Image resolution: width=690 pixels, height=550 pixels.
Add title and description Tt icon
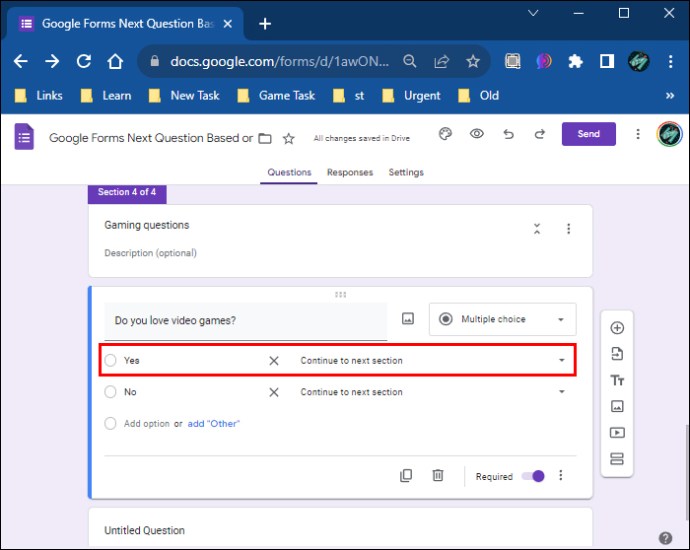(x=617, y=380)
